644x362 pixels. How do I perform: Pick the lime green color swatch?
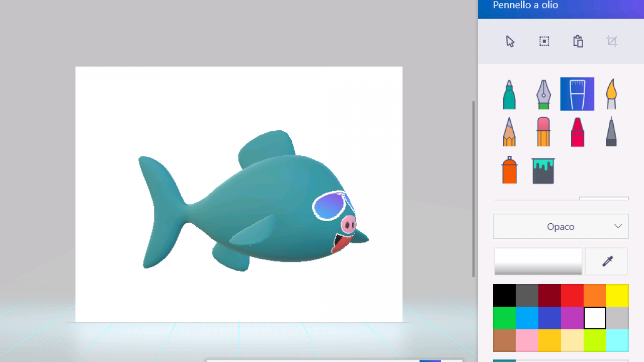(x=595, y=340)
